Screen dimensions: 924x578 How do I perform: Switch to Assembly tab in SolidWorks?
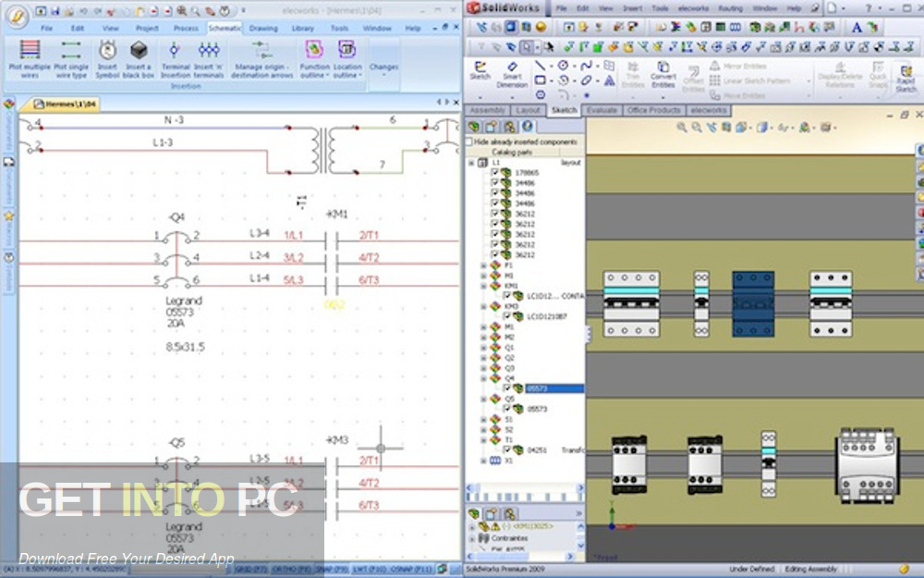[487, 110]
